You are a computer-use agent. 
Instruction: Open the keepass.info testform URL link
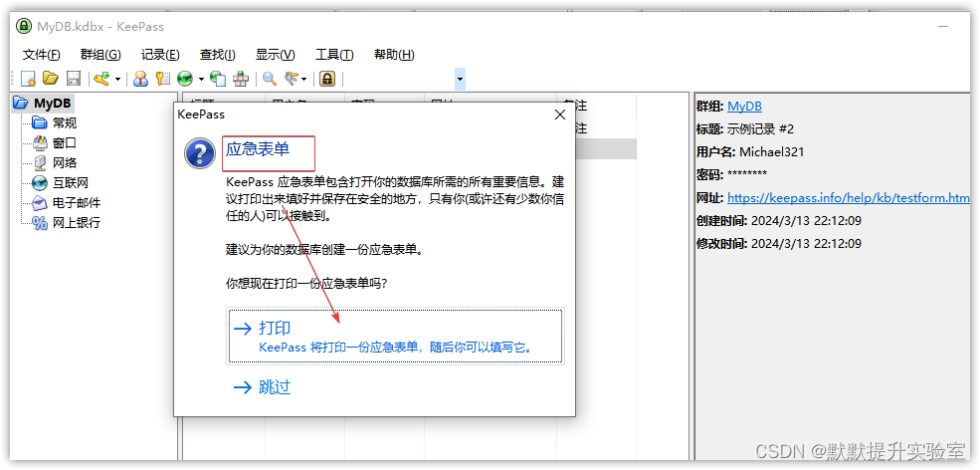pyautogui.click(x=848, y=198)
